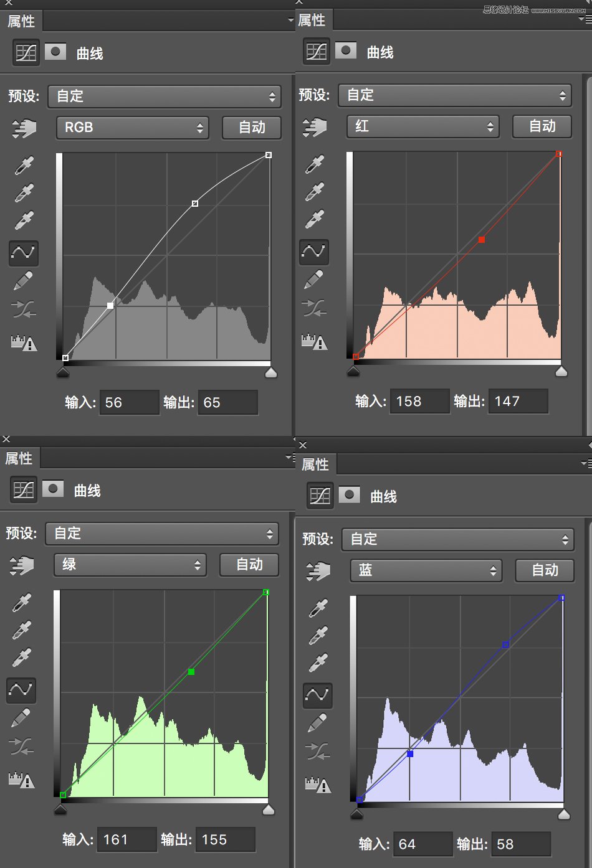Pick the gray point eyedropper in red channel panel

315,192
